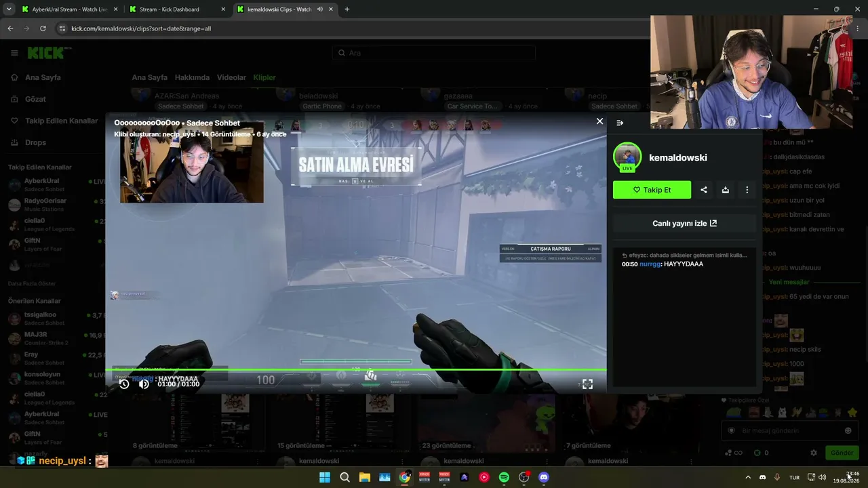The width and height of the screenshot is (868, 488).
Task: Open the Windows Start menu
Action: click(x=325, y=477)
